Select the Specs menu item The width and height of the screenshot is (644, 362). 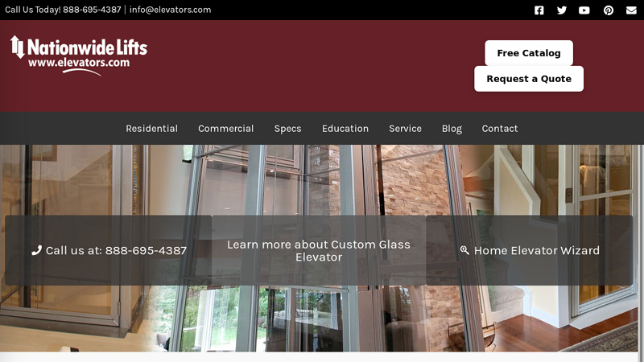(287, 129)
